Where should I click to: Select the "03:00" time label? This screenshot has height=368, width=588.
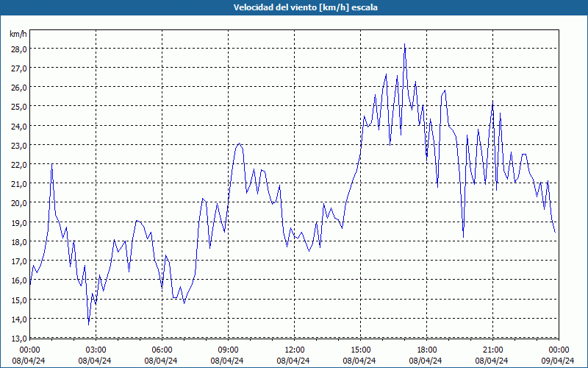(96, 350)
